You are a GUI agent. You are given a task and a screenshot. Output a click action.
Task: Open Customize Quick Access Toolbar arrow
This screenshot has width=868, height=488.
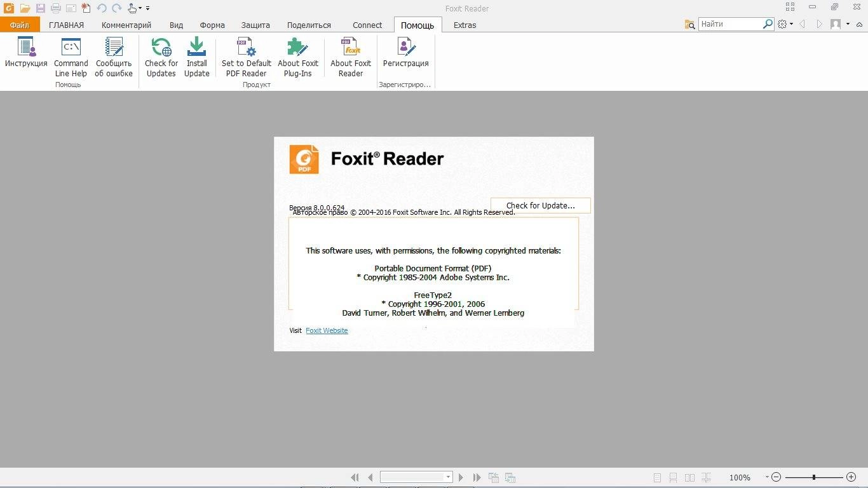[148, 9]
